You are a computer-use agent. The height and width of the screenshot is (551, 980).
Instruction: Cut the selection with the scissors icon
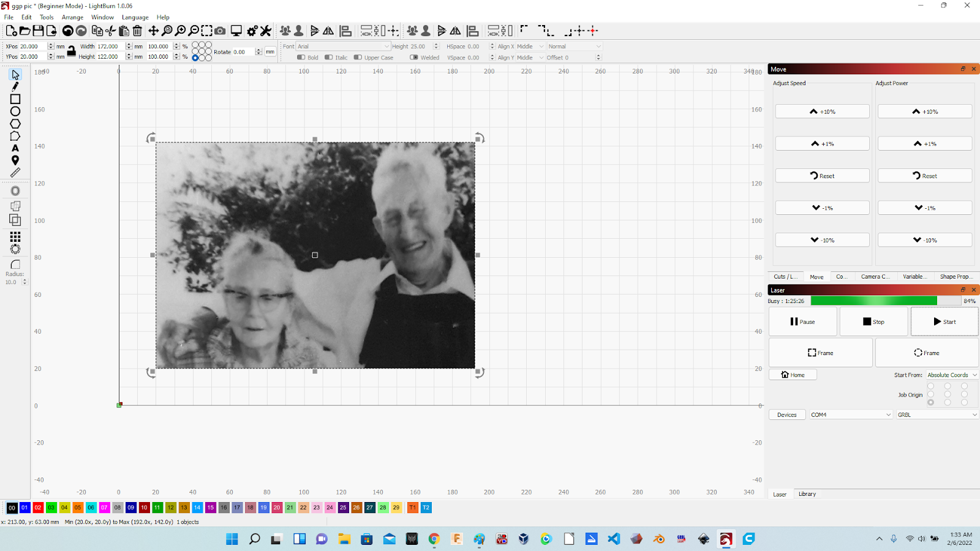[110, 31]
